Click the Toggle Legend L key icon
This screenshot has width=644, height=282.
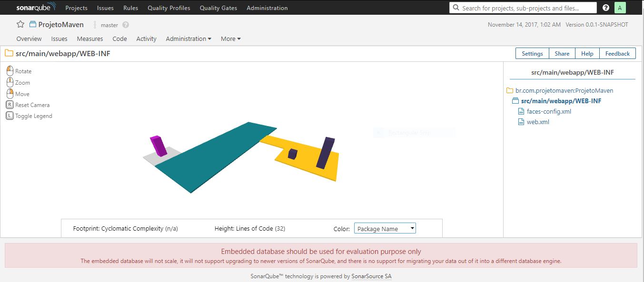click(x=10, y=116)
